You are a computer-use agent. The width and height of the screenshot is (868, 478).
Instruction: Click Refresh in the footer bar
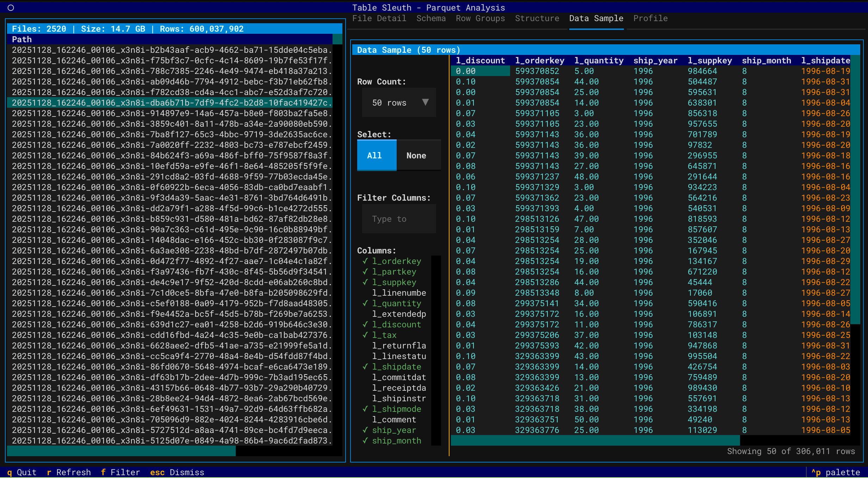point(69,472)
